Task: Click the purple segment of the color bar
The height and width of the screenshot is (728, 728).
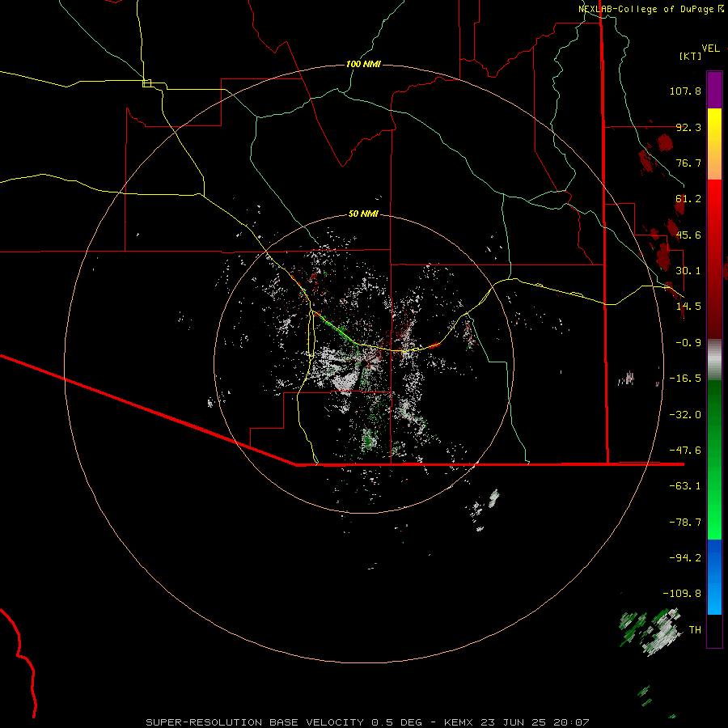Action: coord(714,90)
